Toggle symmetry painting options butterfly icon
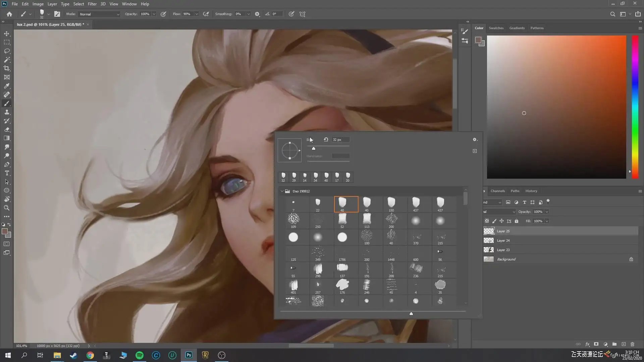The height and width of the screenshot is (362, 644). click(303, 14)
